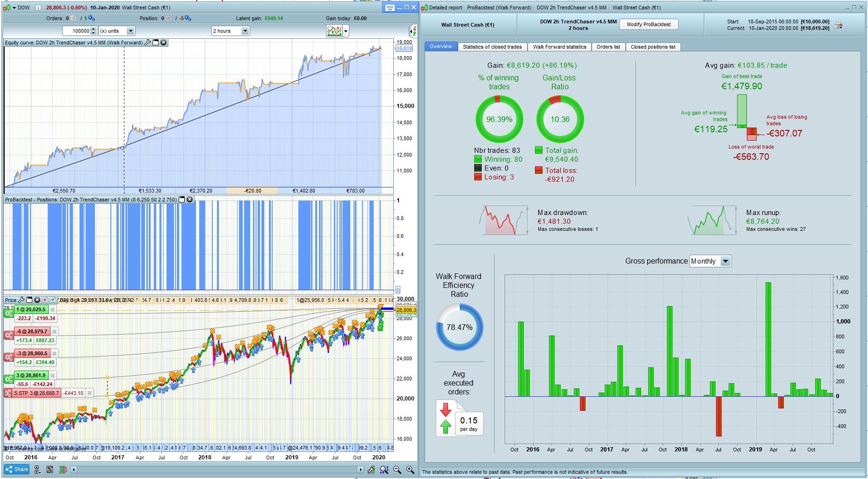Click the chart scrollbar left arrow
This screenshot has height=479, width=868.
point(74,470)
